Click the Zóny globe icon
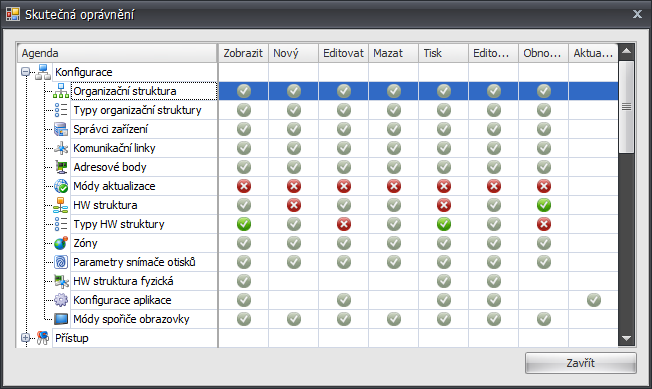 click(x=61, y=243)
